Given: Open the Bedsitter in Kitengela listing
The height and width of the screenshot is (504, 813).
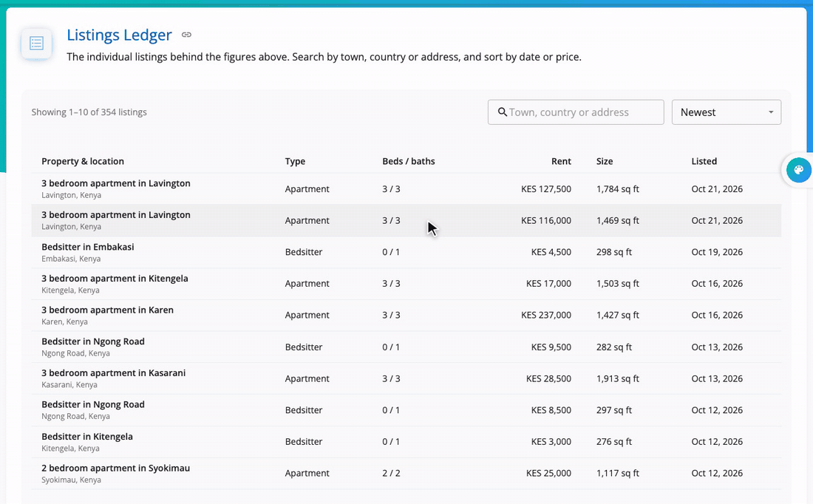Looking at the screenshot, I should coord(87,437).
